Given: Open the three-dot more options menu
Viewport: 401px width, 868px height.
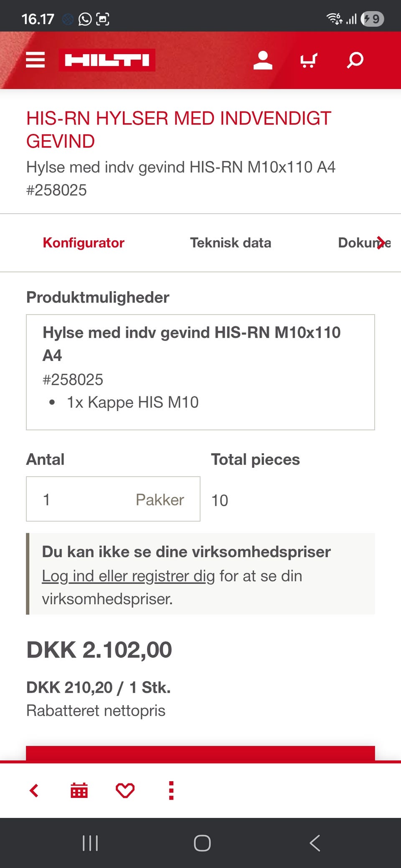Looking at the screenshot, I should coord(171,790).
